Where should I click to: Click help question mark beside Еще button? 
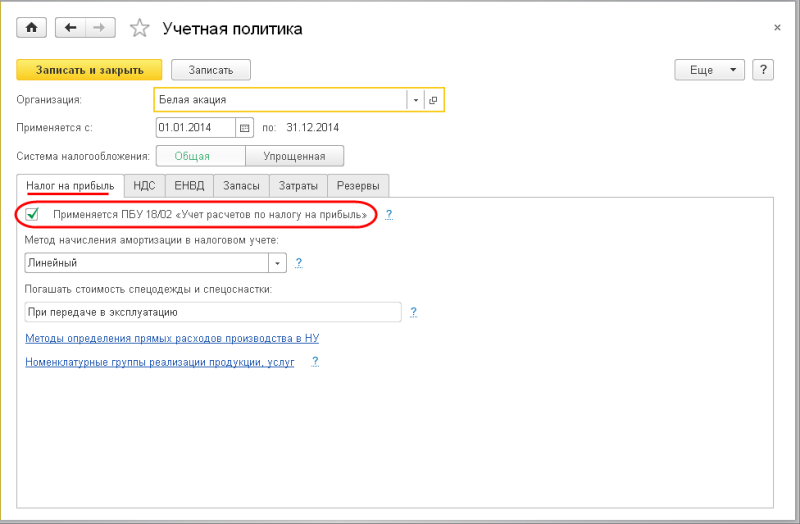[x=763, y=69]
